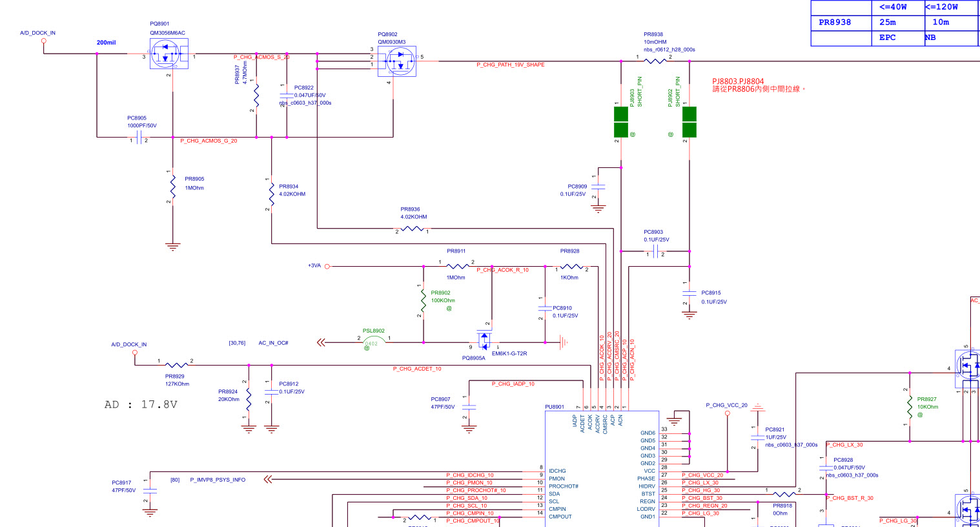Select the PJ8903 short pin green pad
This screenshot has height=527, width=980.
(620, 122)
